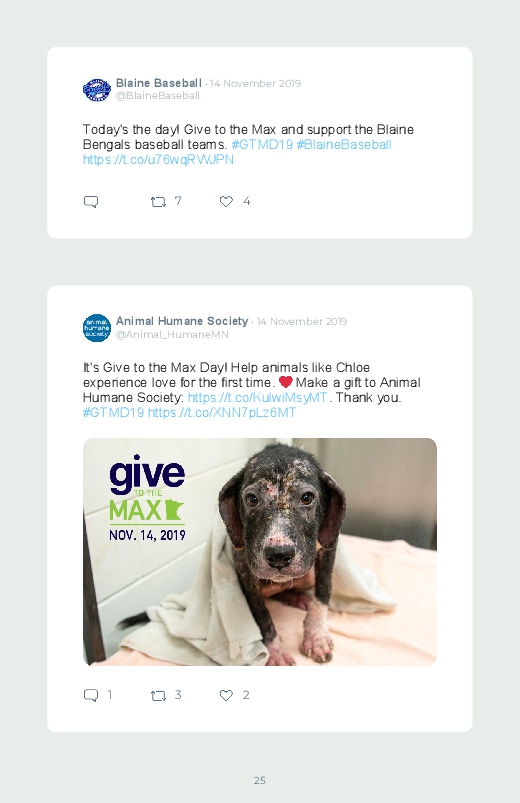Click reply icon on Blaine Baseball tweet
Screen dimensions: 520x803
point(91,201)
